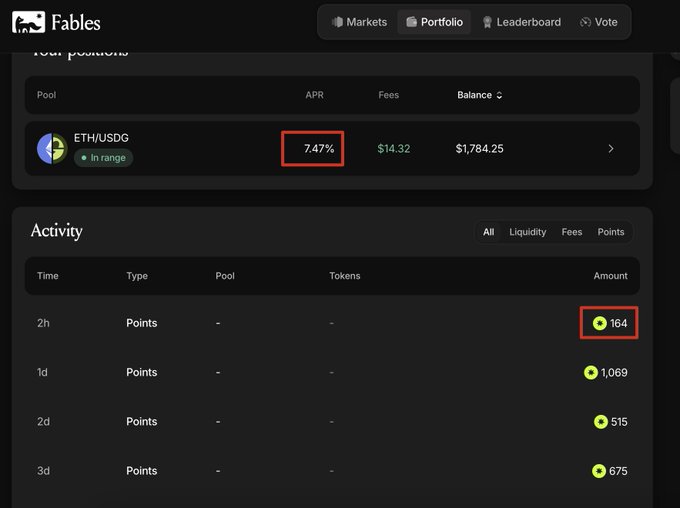The image size is (680, 508).
Task: Open the Leaderboard tab
Action: (522, 22)
